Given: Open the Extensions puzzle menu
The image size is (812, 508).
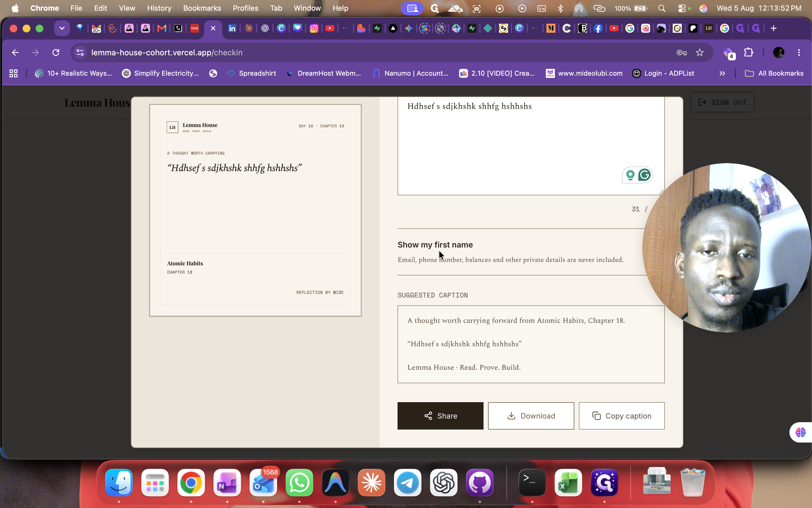Looking at the screenshot, I should 749,52.
